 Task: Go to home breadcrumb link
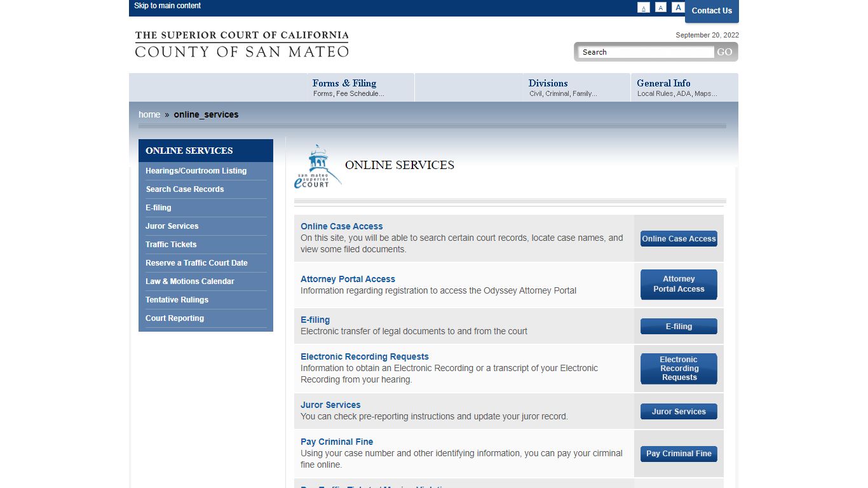point(149,114)
